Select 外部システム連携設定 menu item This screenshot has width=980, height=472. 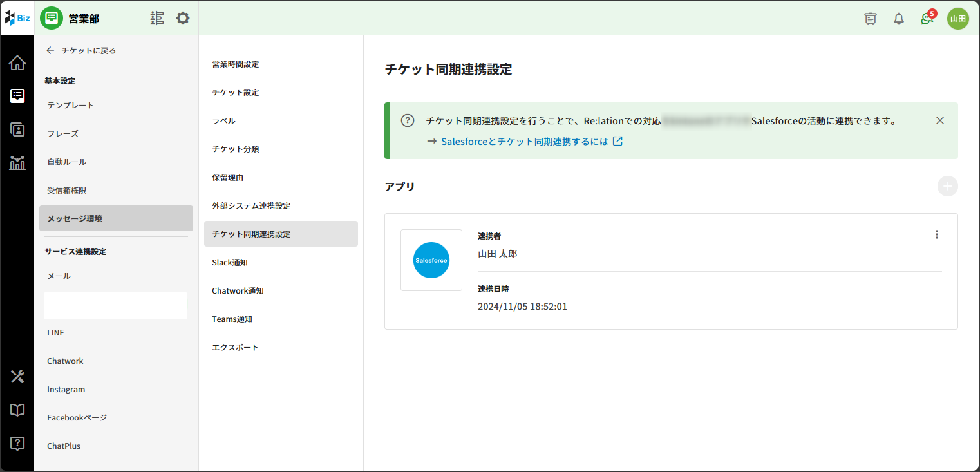coord(251,206)
